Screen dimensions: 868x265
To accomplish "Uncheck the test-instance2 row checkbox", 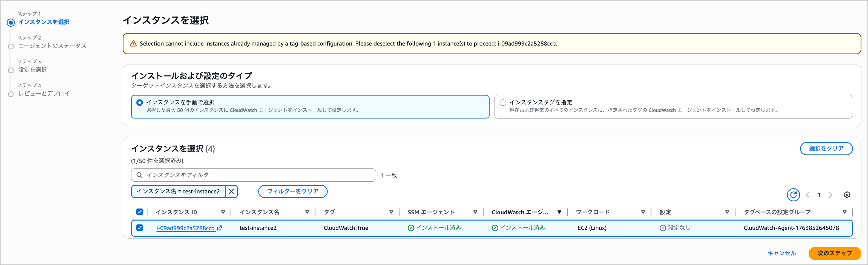I will click(139, 228).
